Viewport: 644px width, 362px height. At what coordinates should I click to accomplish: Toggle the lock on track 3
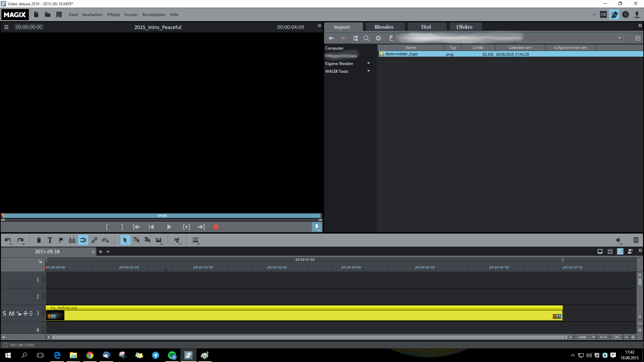(19, 313)
